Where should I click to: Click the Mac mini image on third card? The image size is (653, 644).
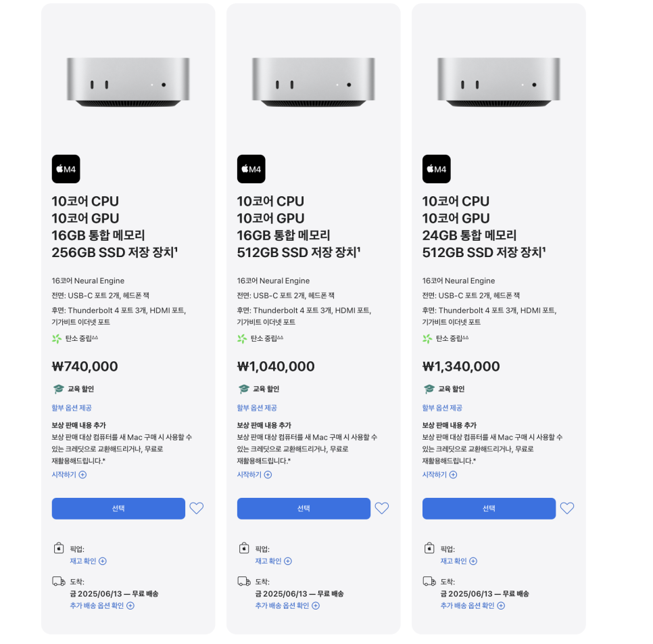click(x=498, y=82)
